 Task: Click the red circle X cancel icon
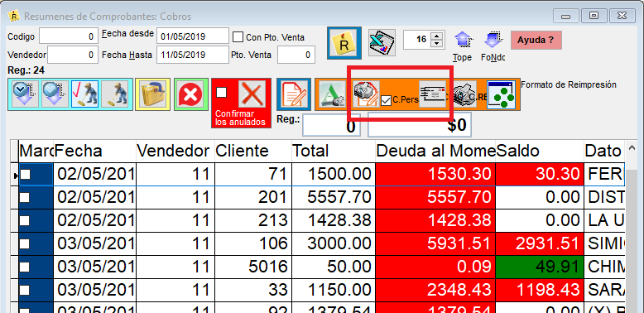pos(190,94)
